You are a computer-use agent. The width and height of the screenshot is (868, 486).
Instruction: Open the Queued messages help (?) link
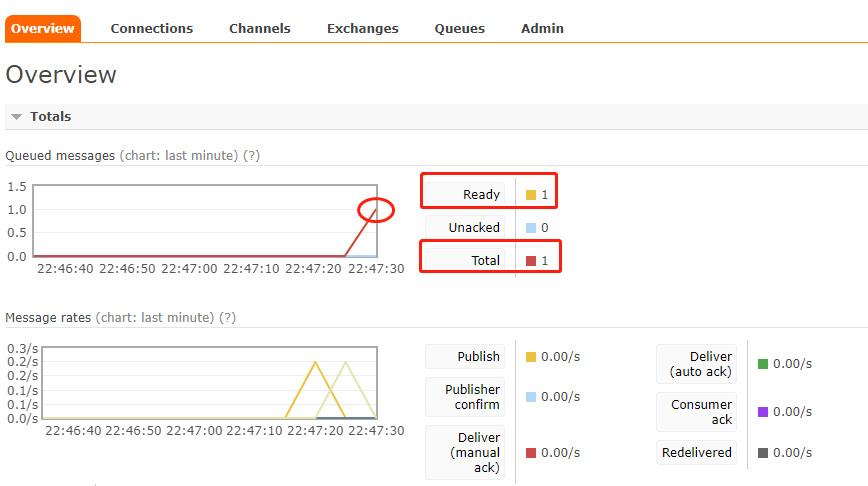click(x=252, y=156)
